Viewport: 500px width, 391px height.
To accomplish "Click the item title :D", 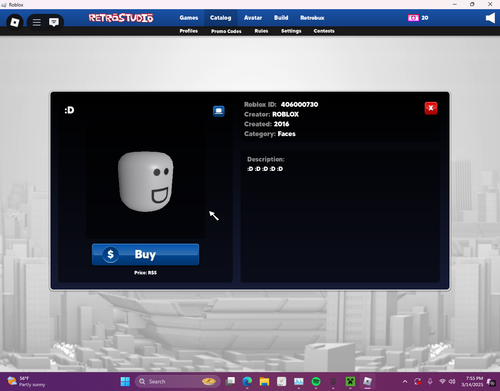I will point(69,110).
